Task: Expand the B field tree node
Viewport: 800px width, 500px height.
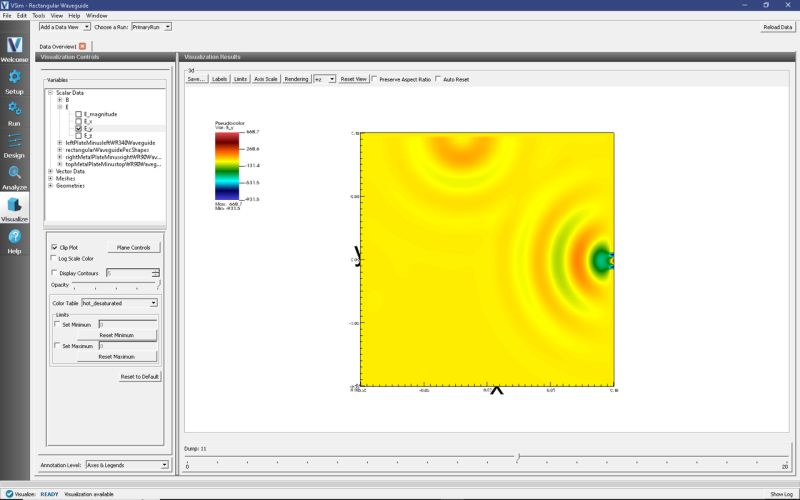Action: (x=60, y=100)
